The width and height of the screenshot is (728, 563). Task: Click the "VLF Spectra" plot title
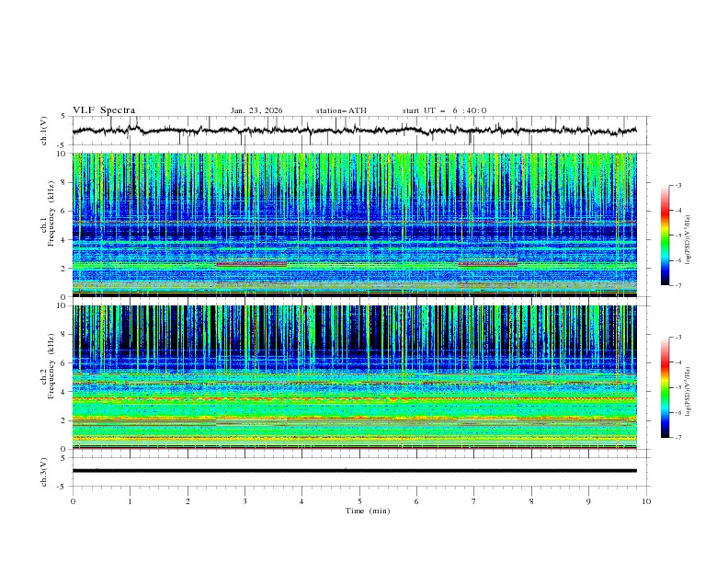104,110
